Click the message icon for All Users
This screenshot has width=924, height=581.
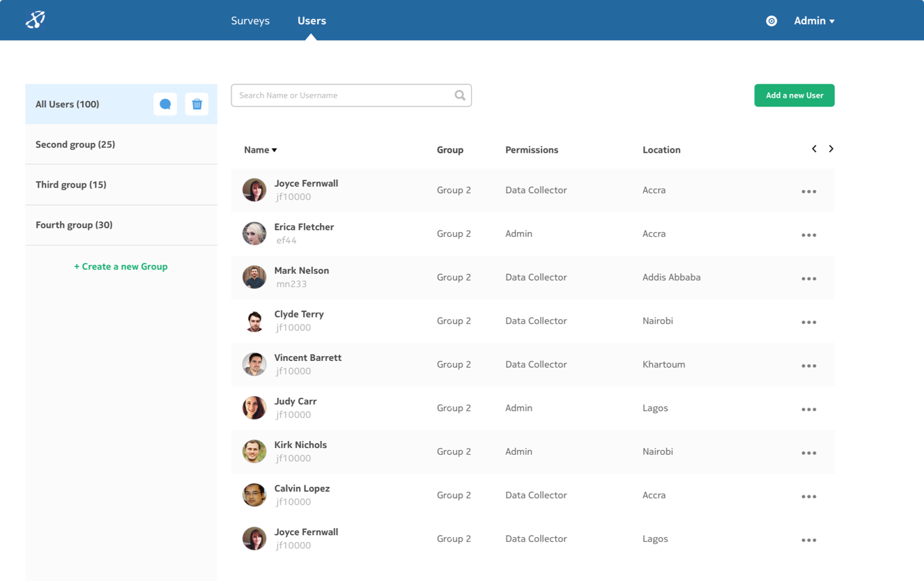coord(165,104)
